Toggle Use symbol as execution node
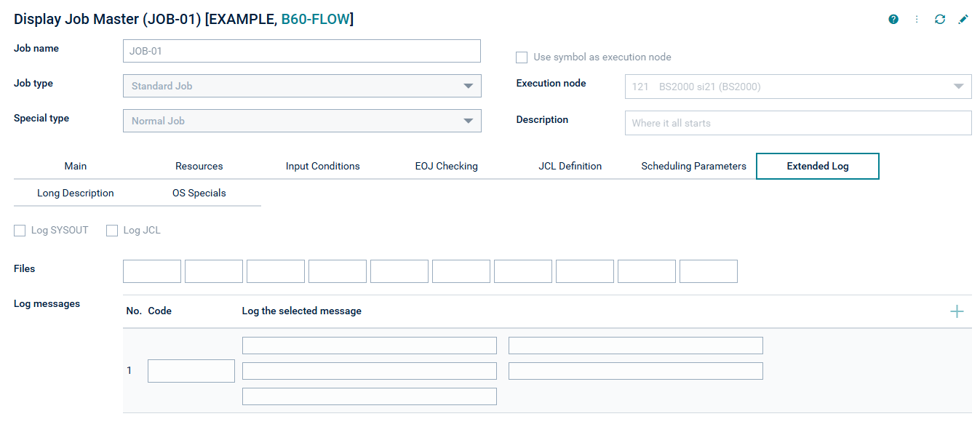980x427 pixels. 522,57
